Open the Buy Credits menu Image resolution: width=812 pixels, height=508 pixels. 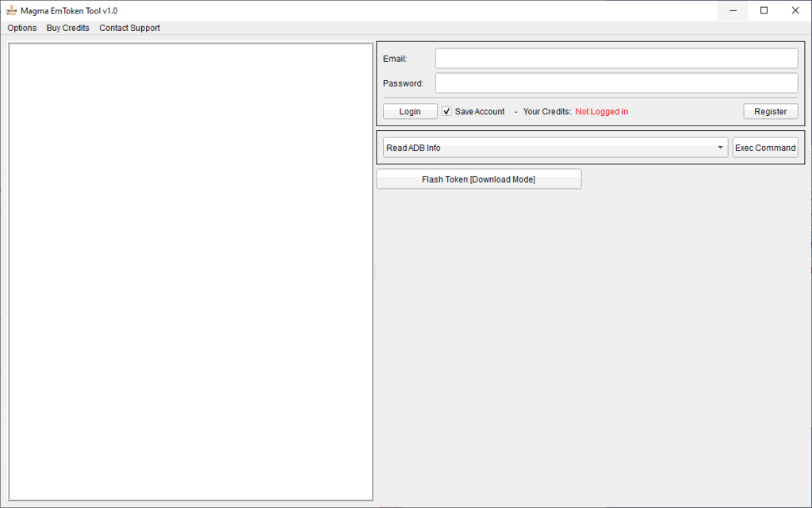pyautogui.click(x=68, y=28)
